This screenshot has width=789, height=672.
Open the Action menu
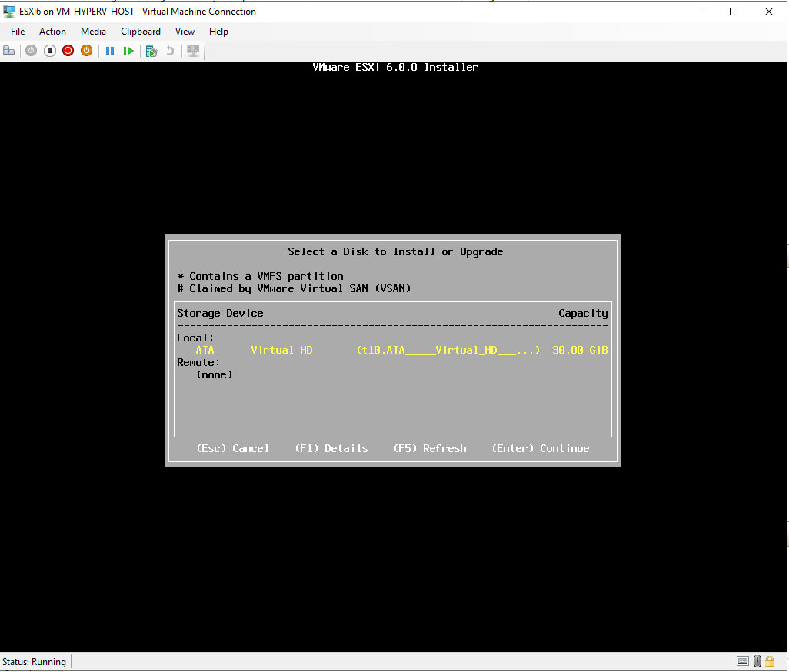click(52, 32)
